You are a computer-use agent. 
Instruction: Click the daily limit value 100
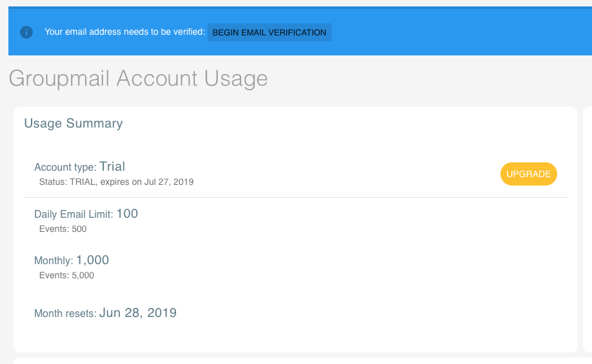[127, 214]
